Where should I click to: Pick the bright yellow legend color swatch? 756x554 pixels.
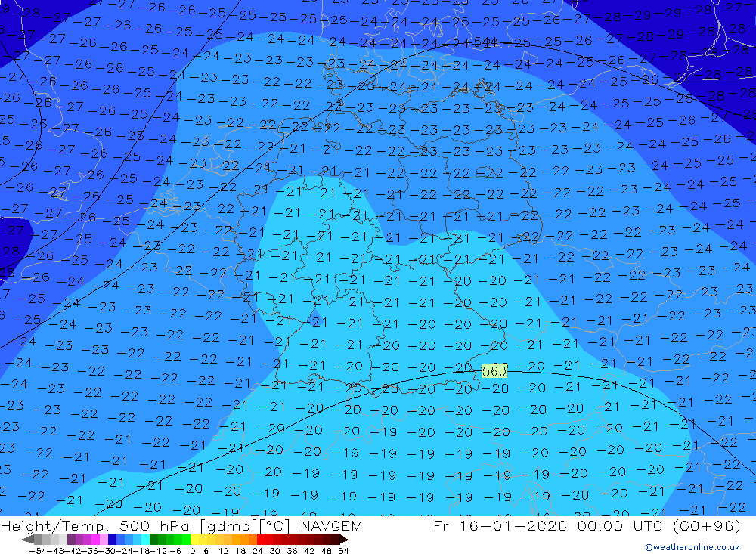click(195, 540)
